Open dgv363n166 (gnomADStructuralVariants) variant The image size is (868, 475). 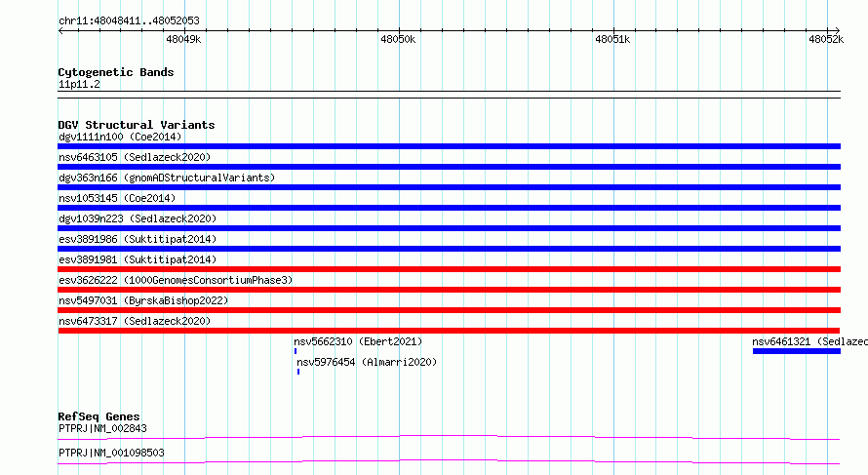(x=167, y=178)
